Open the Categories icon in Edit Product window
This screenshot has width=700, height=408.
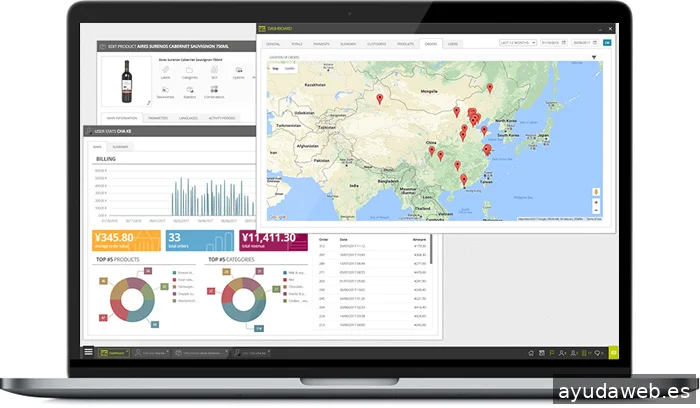[189, 72]
